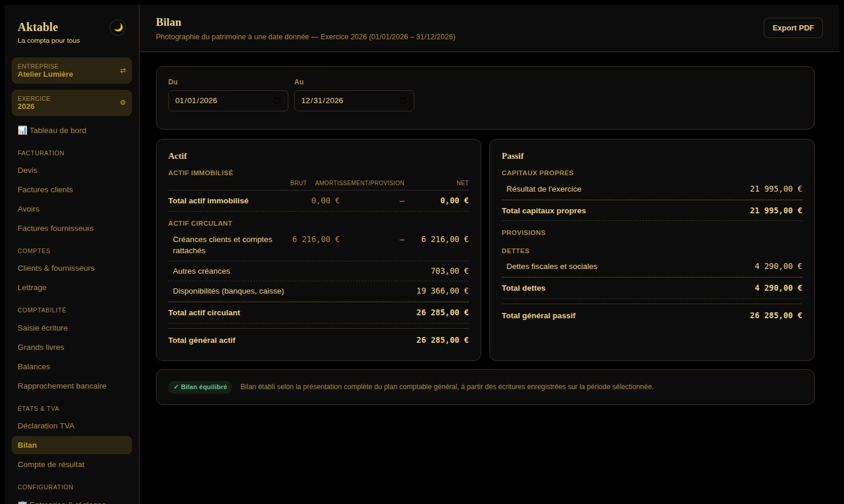Open Rapprochement bancaire page
The width and height of the screenshot is (844, 504).
tap(62, 386)
